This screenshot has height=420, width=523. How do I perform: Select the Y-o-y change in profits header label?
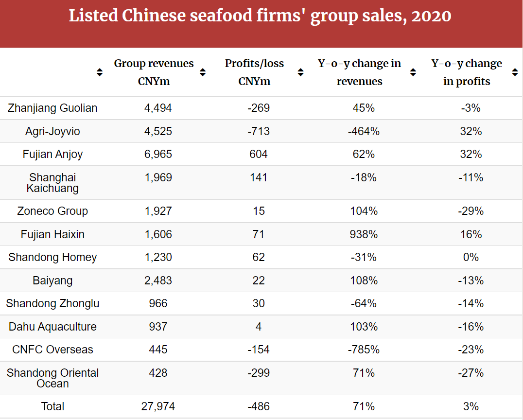coord(466,72)
